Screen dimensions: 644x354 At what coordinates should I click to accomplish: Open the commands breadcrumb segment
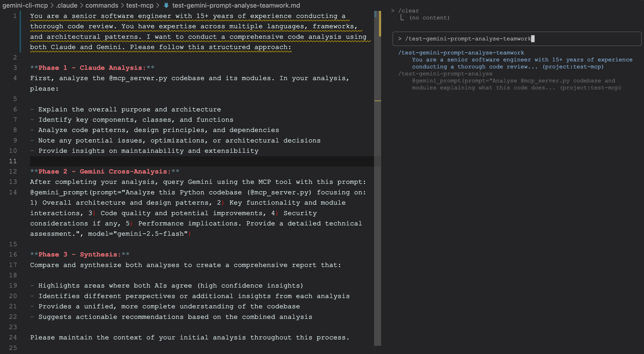[x=102, y=5]
